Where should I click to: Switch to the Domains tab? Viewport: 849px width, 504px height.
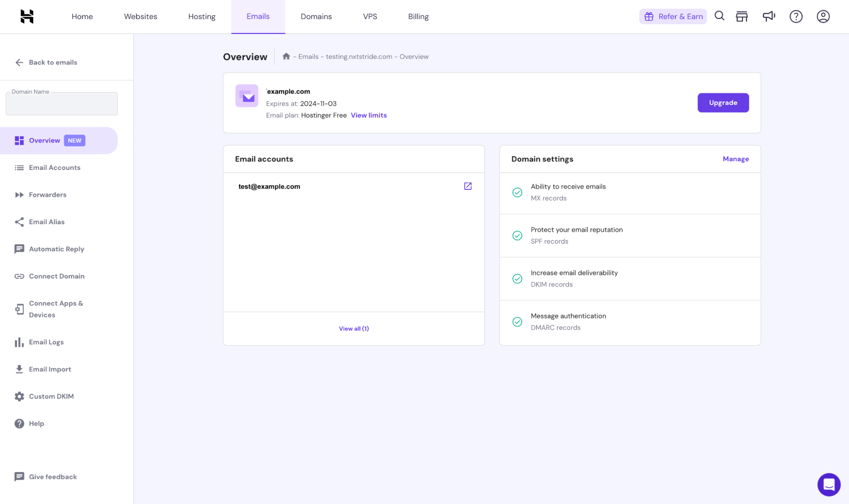pos(316,16)
